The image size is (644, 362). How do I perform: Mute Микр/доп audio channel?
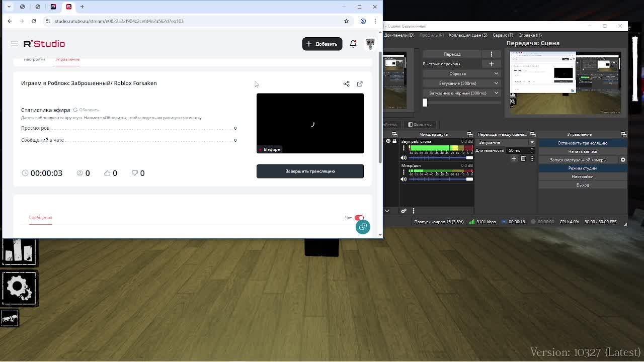tap(404, 179)
